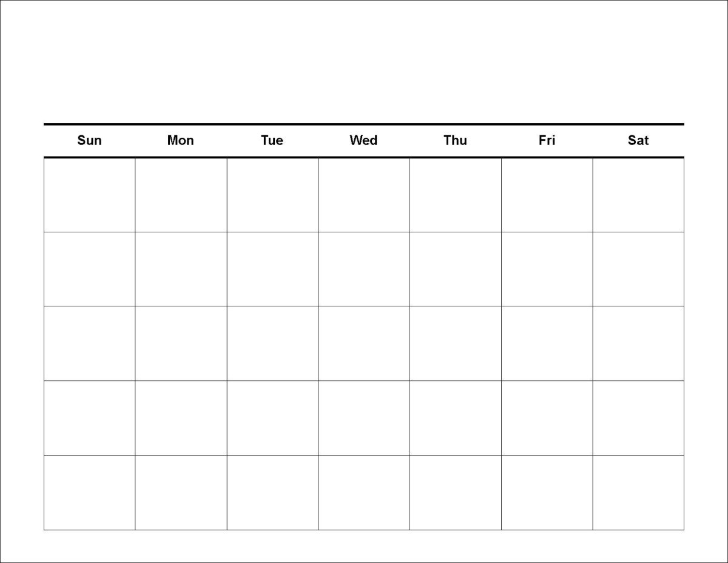Select the fourth-week Sunday cell
This screenshot has height=563, width=728.
(90, 418)
